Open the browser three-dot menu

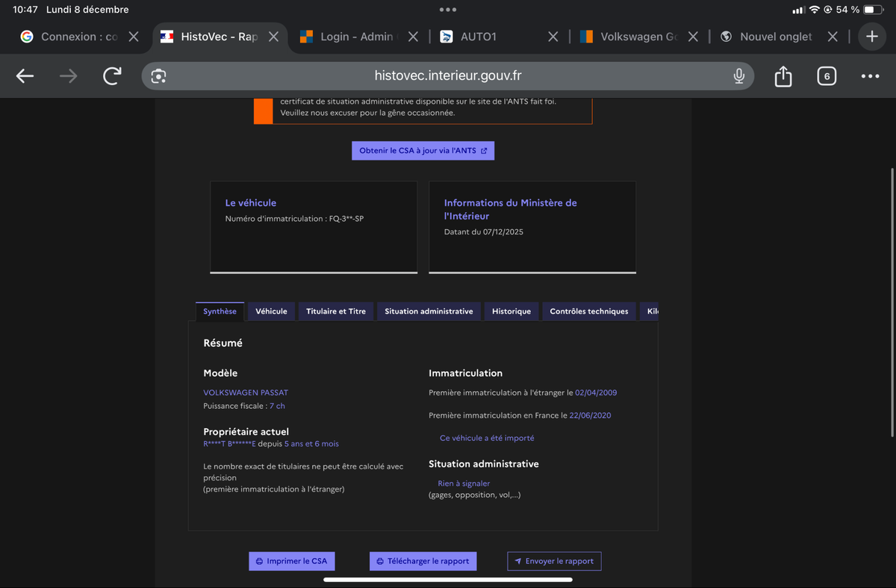870,76
